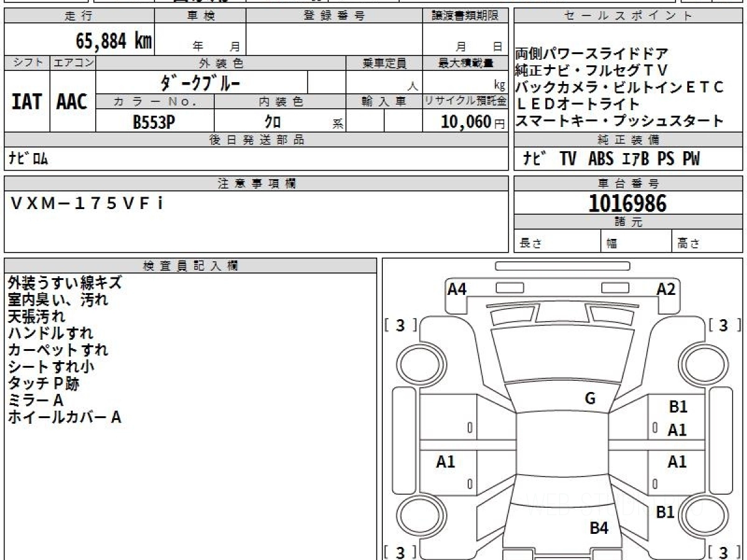Click the LEDオートライト line
Screen dimensions: 747x560
[x=578, y=104]
